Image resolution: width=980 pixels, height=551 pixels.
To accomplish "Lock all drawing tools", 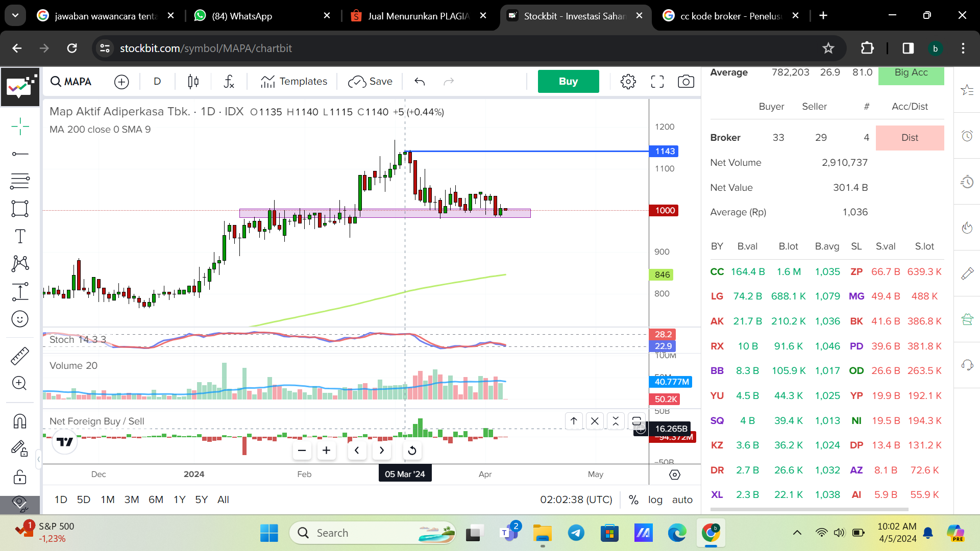I will point(20,477).
